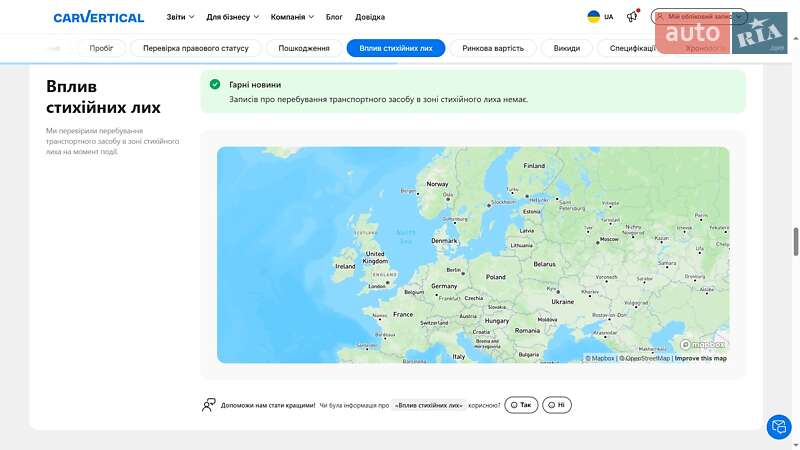Click the carVertical logo

pos(98,17)
